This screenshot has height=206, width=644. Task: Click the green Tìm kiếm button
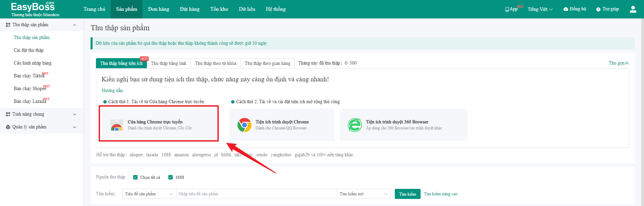point(408,194)
